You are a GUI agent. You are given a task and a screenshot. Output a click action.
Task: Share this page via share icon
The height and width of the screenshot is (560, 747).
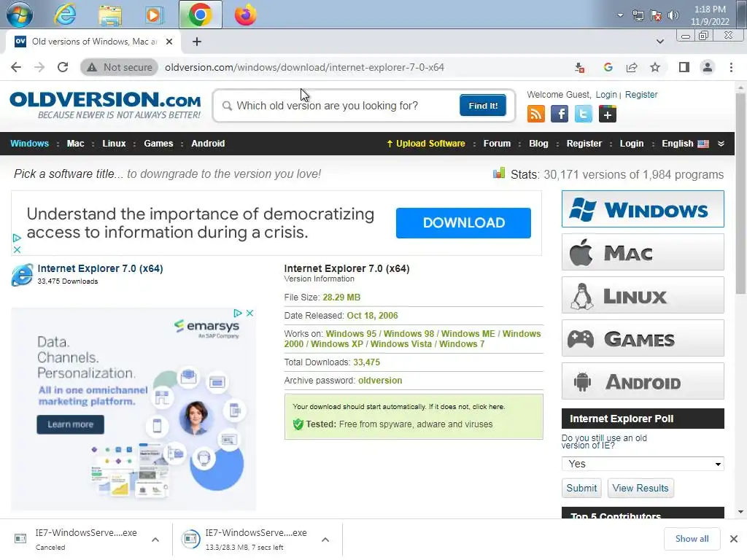pyautogui.click(x=632, y=67)
